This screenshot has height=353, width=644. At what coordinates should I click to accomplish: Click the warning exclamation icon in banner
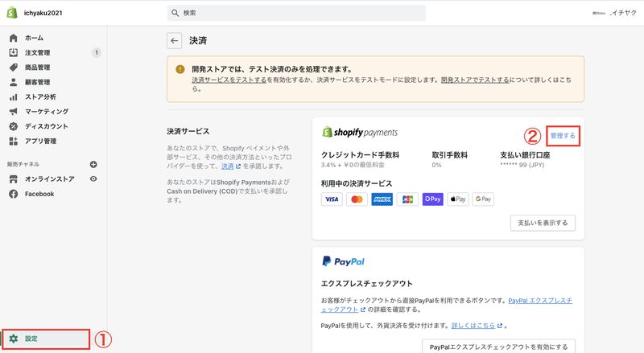coord(180,69)
